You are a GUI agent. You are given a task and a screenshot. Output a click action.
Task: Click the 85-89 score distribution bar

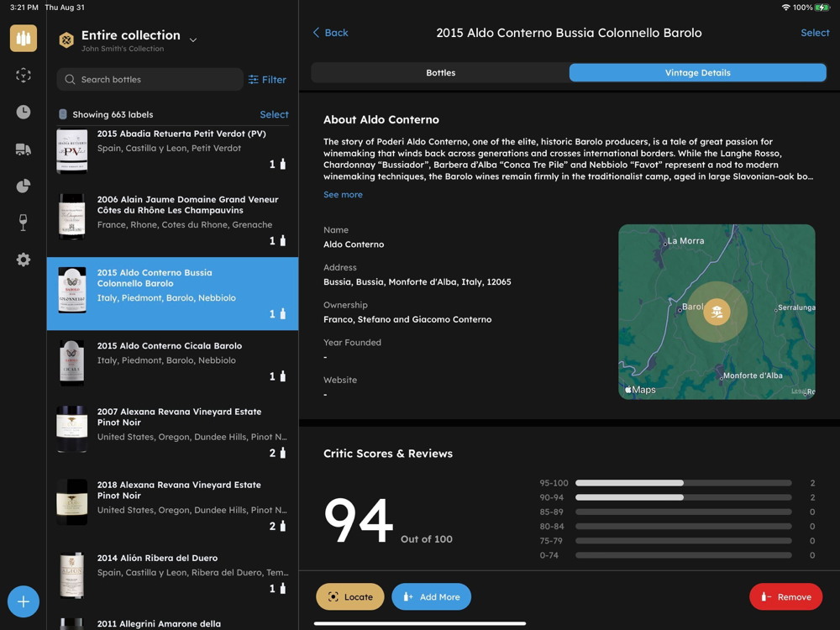pyautogui.click(x=683, y=512)
